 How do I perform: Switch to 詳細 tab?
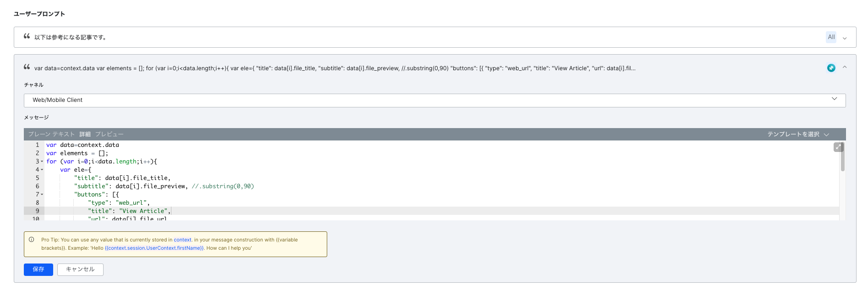click(85, 134)
